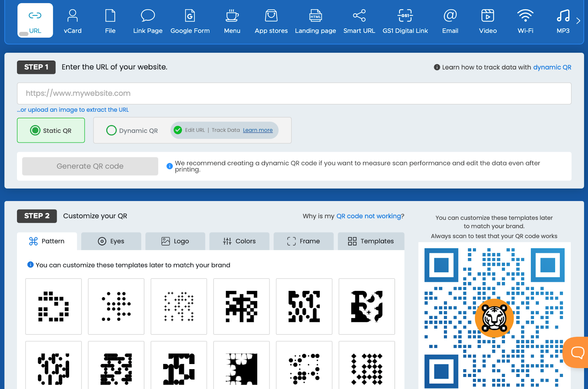Choose the vCard QR type
Image resolution: width=588 pixels, height=389 pixels.
click(73, 21)
